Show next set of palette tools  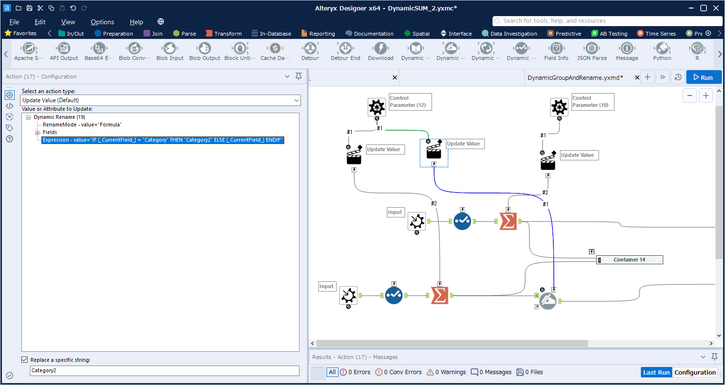[719, 54]
